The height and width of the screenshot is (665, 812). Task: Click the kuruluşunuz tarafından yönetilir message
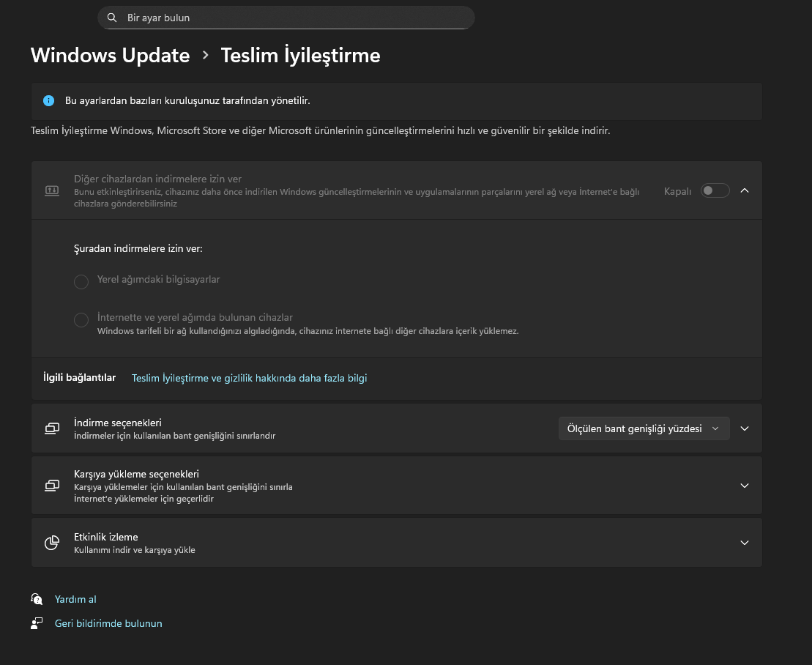point(187,100)
